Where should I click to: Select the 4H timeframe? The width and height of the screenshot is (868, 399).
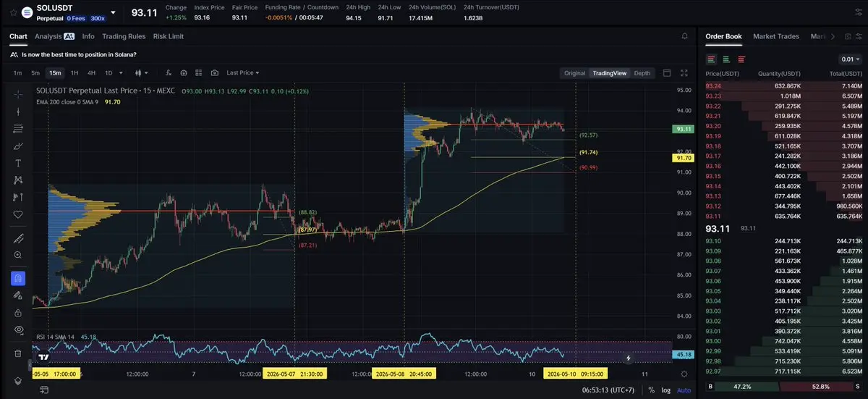[92, 73]
